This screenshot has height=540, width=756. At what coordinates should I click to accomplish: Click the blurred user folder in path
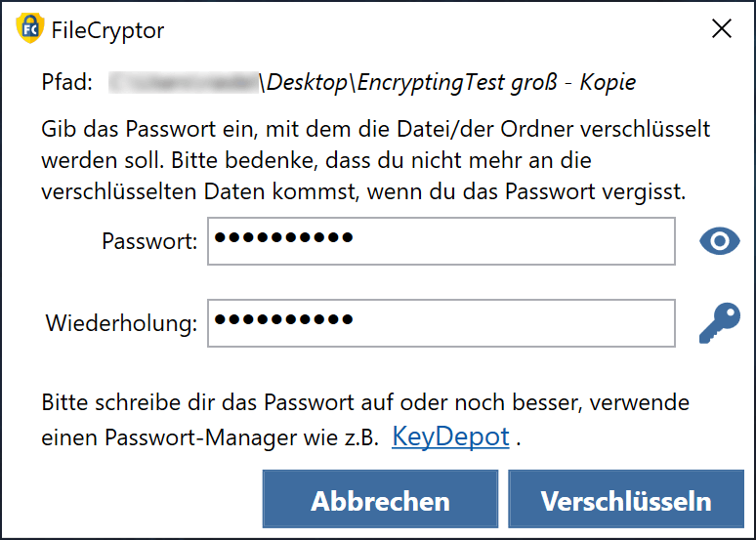tap(183, 83)
